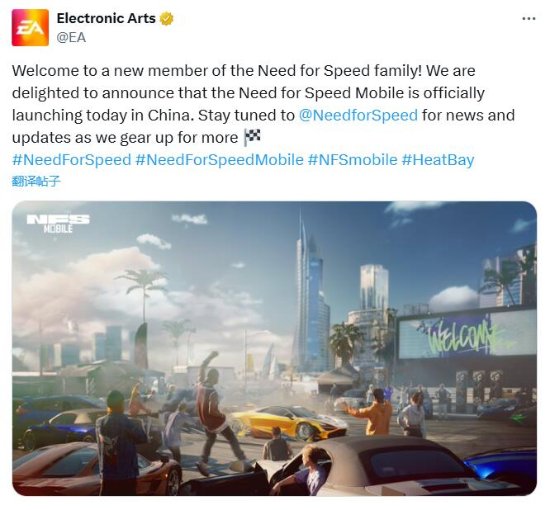Click the man with raised fist

(x=213, y=412)
